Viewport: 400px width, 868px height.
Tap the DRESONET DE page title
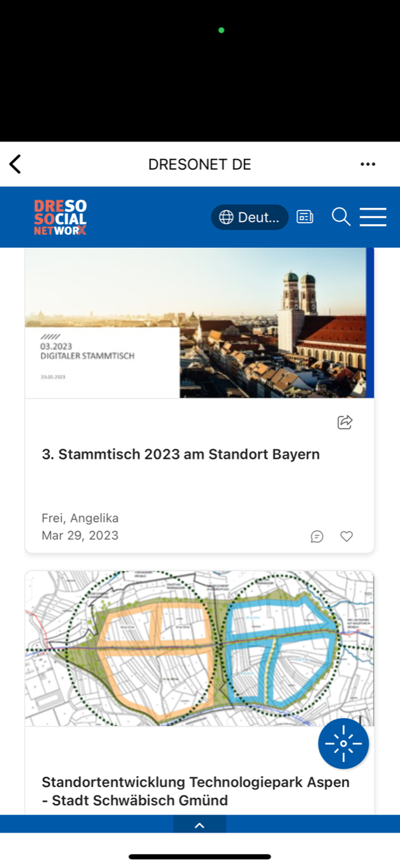[x=199, y=164]
